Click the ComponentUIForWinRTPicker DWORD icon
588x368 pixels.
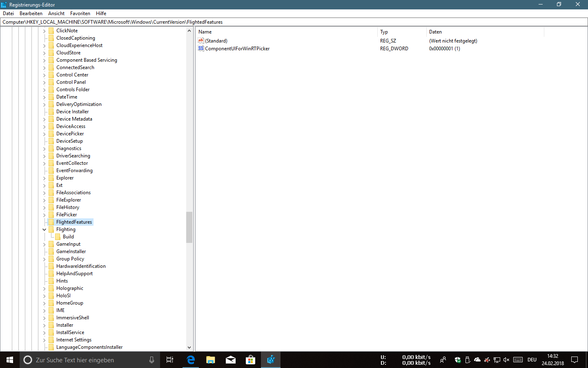coord(201,48)
